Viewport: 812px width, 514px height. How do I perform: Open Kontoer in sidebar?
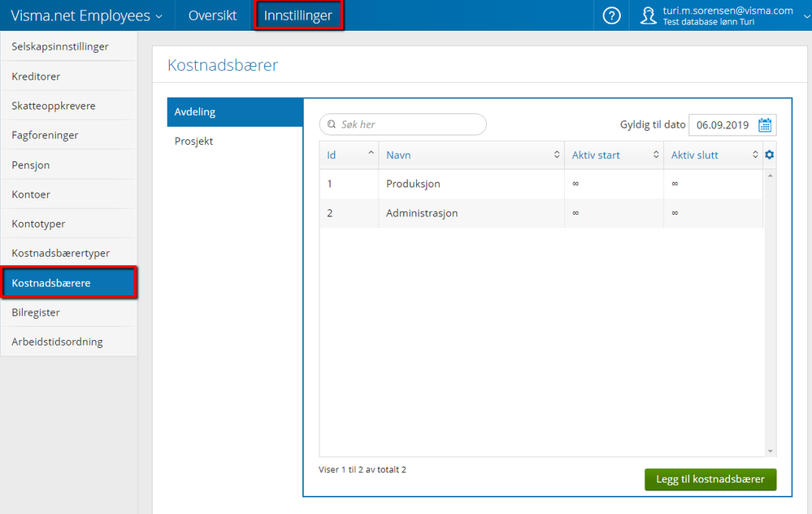[x=69, y=194]
